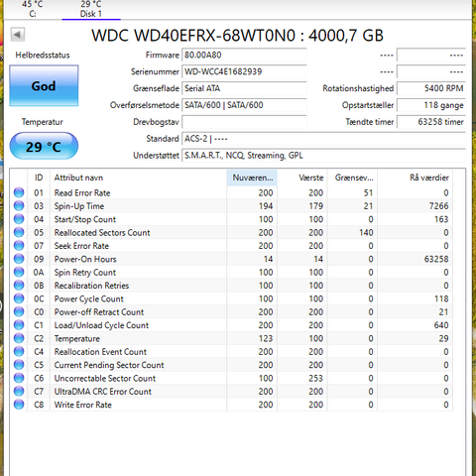Select the C: drive tab showing 45 °C
This screenshot has width=476, height=476.
[33, 9]
